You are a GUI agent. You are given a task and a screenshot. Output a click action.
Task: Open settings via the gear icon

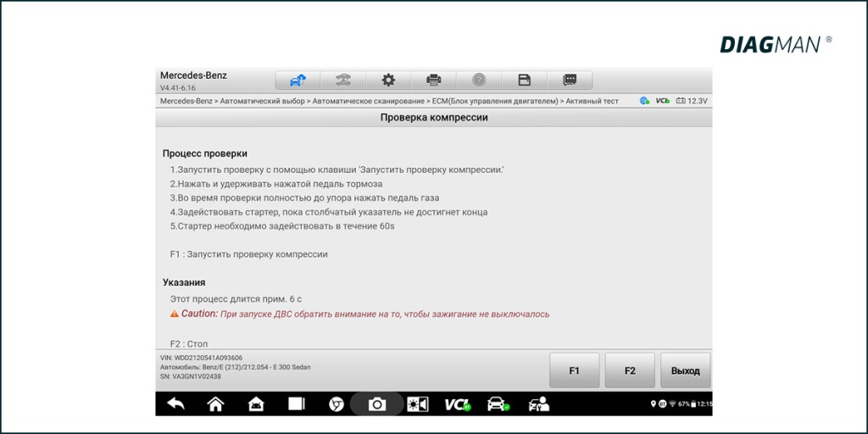coord(388,81)
